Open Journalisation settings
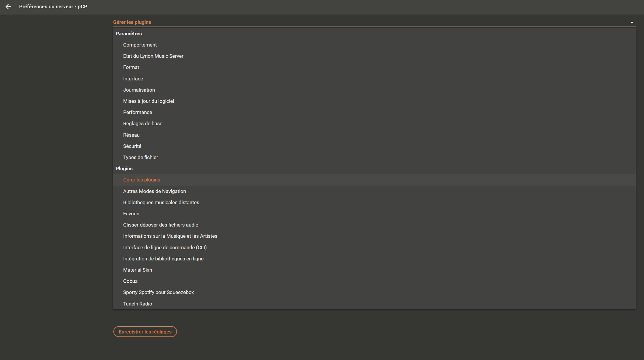This screenshot has height=360, width=644. coord(139,90)
